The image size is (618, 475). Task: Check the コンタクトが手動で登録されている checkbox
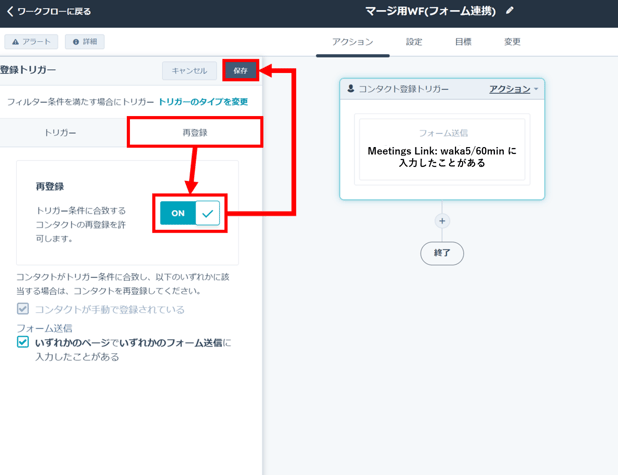tap(23, 309)
